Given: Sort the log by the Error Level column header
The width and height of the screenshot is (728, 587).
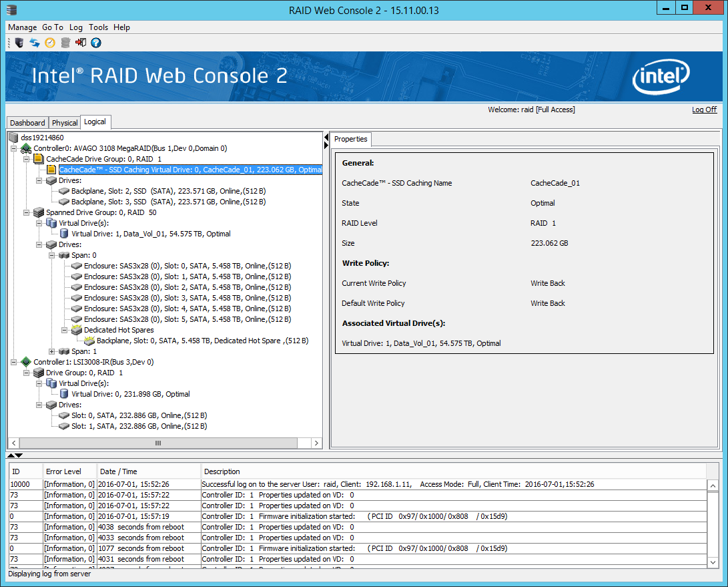Looking at the screenshot, I should 69,471.
